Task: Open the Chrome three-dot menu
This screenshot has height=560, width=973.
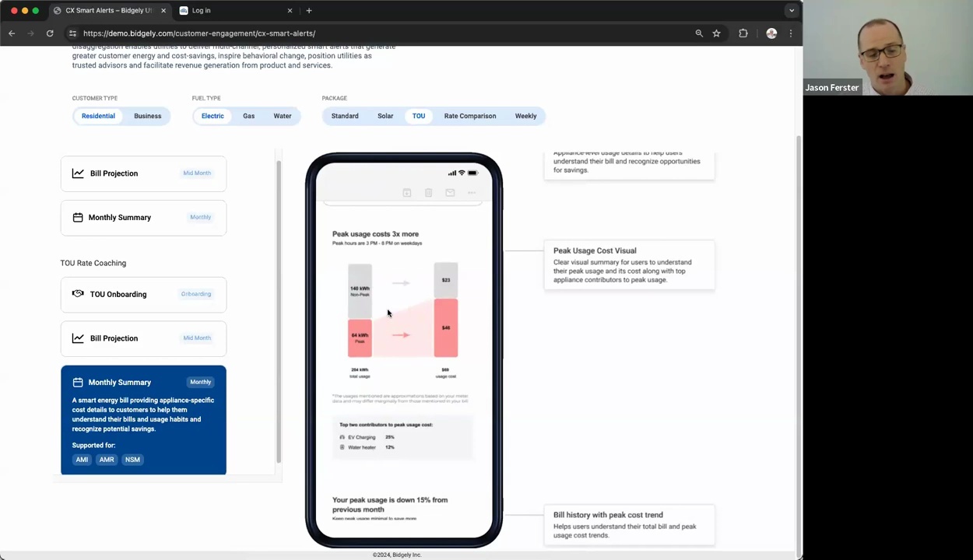Action: pos(791,33)
